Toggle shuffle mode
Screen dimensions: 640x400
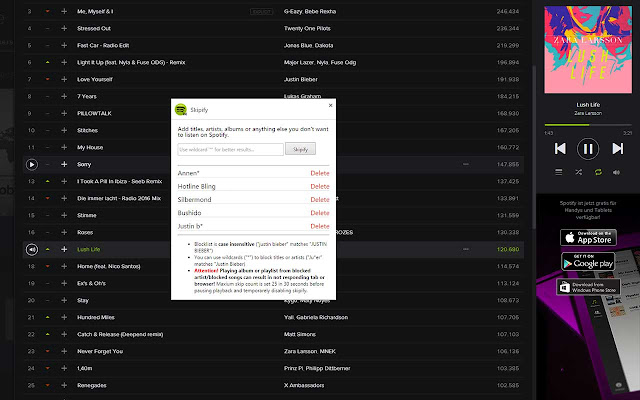tap(578, 172)
